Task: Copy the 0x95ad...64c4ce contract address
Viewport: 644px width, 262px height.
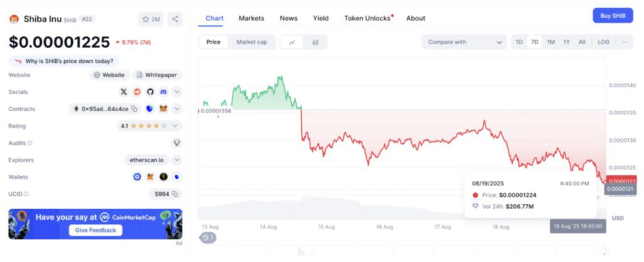Action: [134, 109]
